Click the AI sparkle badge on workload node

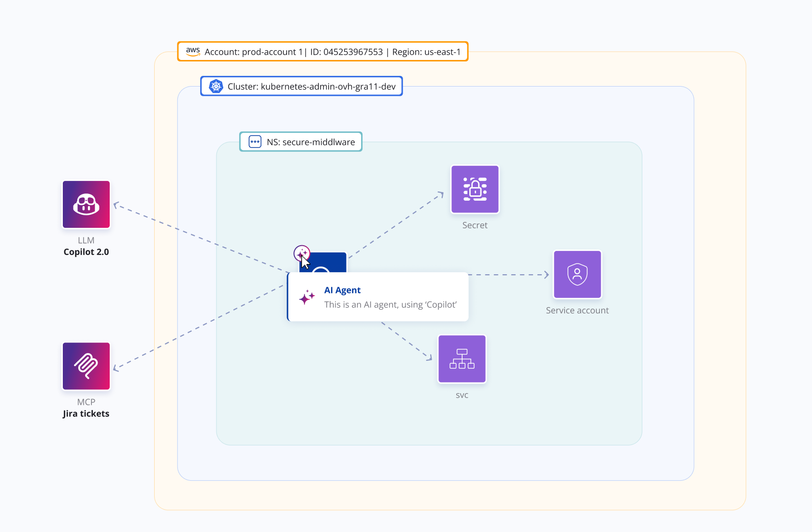[x=302, y=253]
